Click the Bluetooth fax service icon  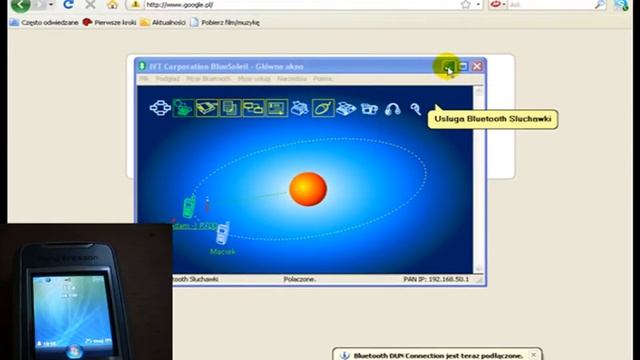tap(346, 109)
